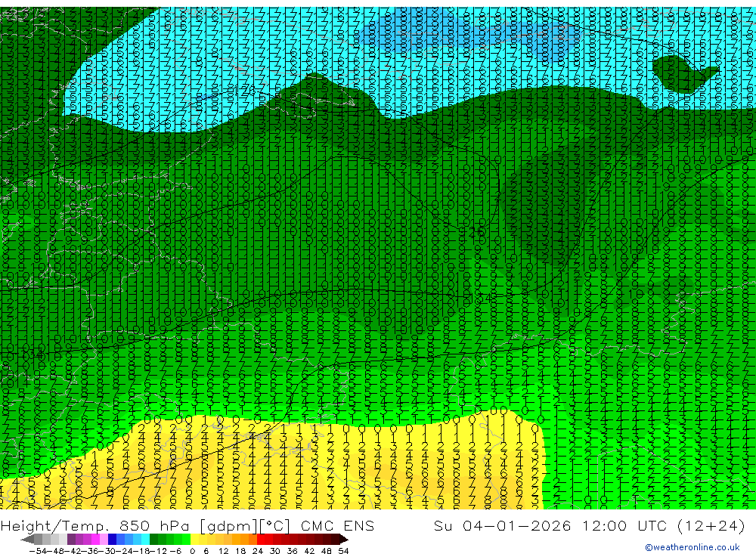Select the bright red 24°C legend swatch
Viewport: 756px width, 554px height.
[261, 539]
